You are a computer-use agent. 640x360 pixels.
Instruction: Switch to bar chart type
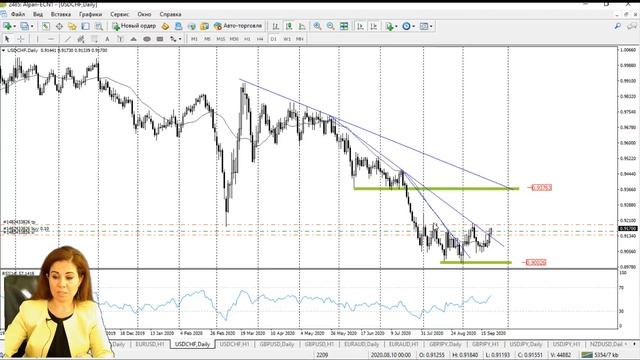[276, 26]
